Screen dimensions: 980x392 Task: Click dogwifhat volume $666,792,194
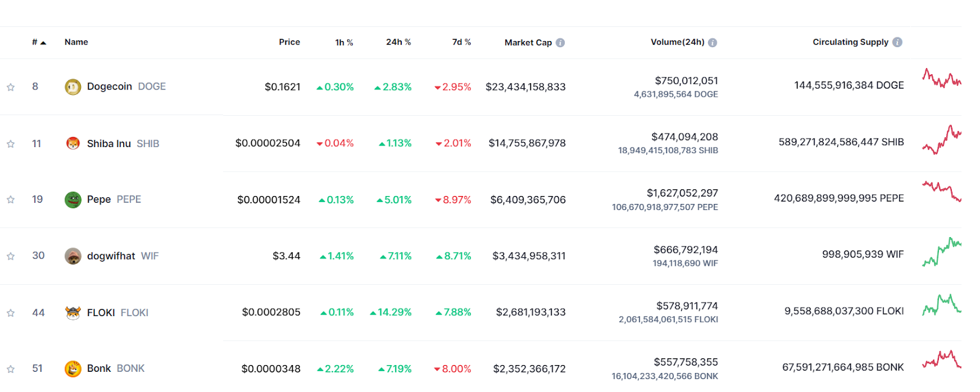coord(685,250)
